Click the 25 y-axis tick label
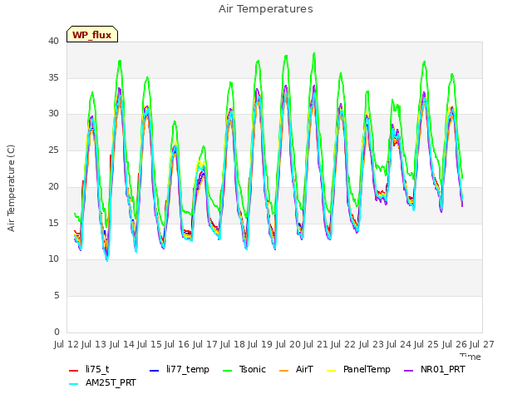 coord(53,150)
